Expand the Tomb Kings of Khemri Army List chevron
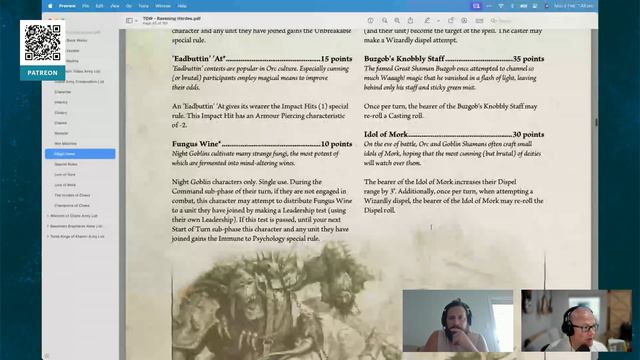The width and height of the screenshot is (640, 360). (48, 236)
